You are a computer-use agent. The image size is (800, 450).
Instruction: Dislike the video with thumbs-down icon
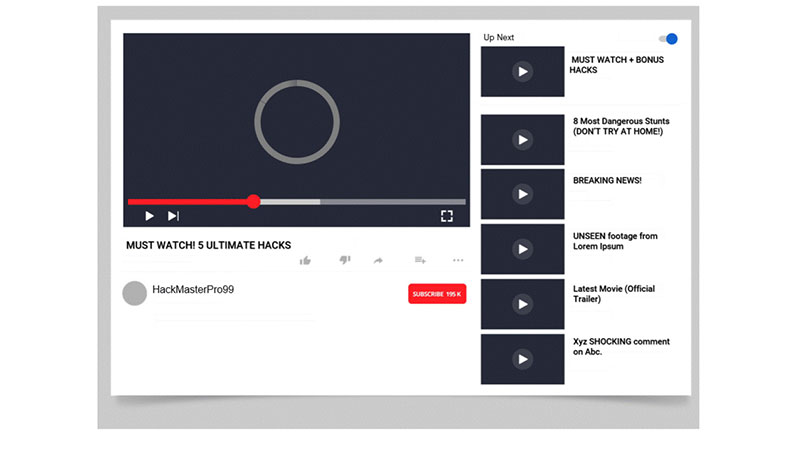[x=345, y=260]
